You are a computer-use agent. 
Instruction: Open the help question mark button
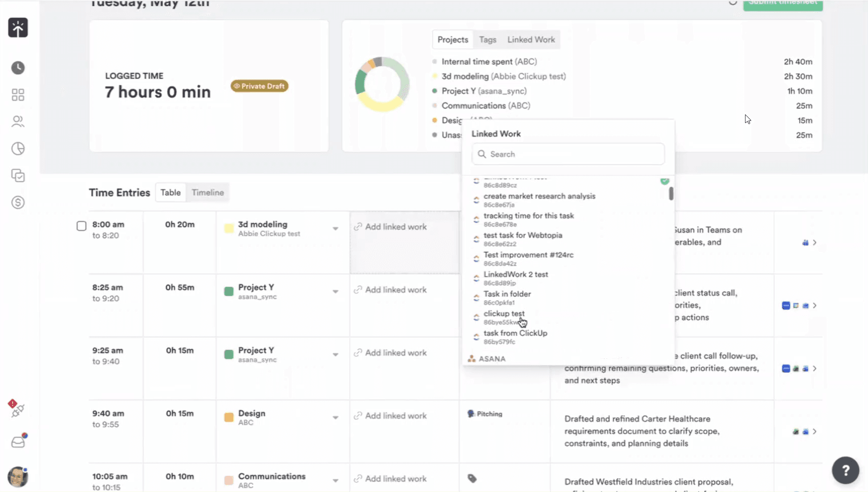(x=845, y=470)
